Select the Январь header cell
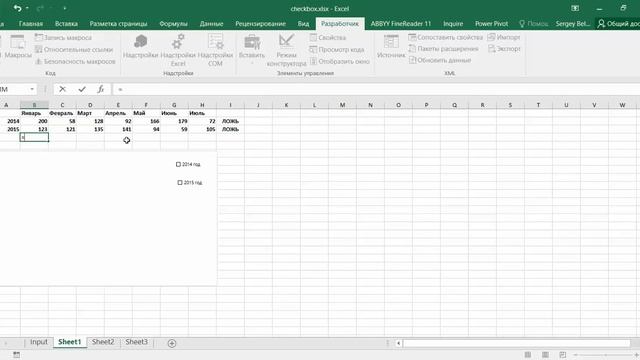 tap(34, 113)
